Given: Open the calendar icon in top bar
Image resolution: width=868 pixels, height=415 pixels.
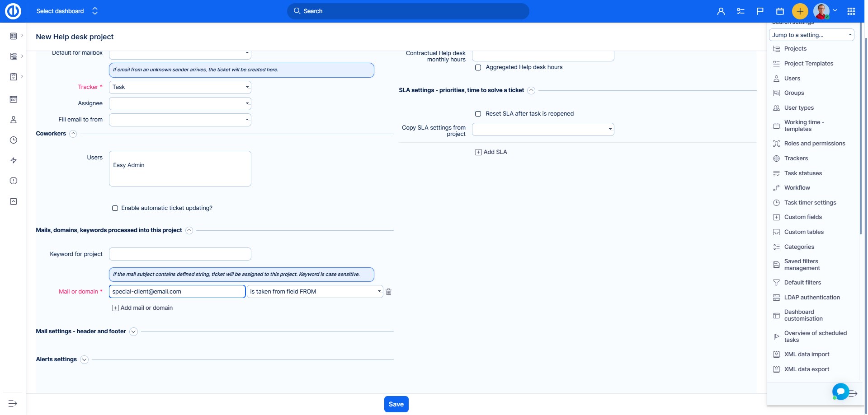Looking at the screenshot, I should coord(780,11).
